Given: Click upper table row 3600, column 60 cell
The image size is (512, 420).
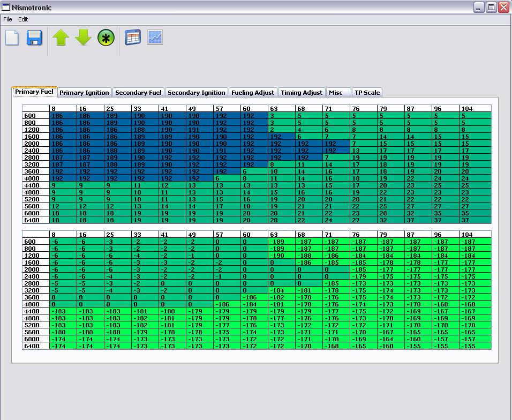Looking at the screenshot, I should pyautogui.click(x=254, y=171).
